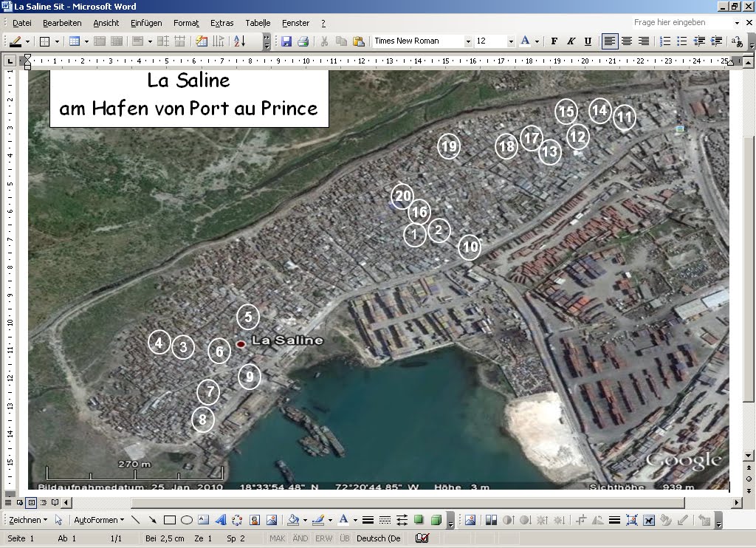Open the Times New Roman font dropdown
The width and height of the screenshot is (756, 548).
[468, 41]
